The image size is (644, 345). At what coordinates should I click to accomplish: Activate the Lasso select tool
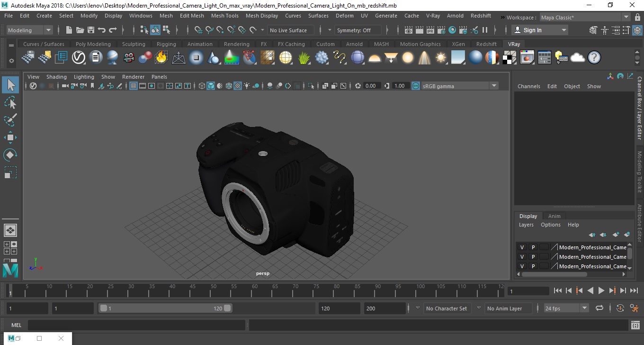tap(10, 103)
